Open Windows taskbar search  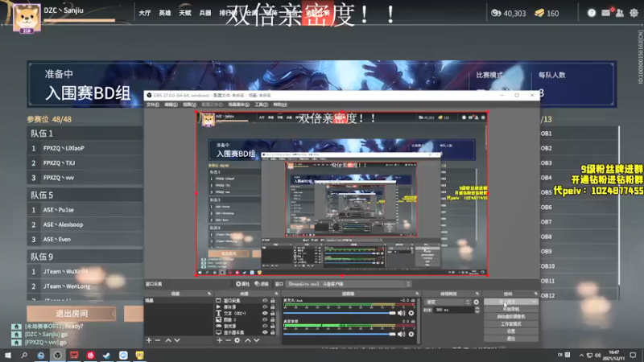click(24, 355)
